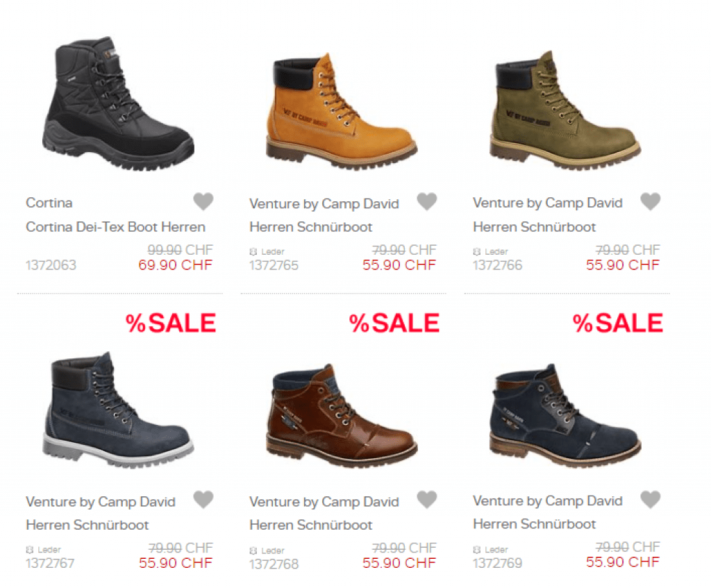The width and height of the screenshot is (711, 588).
Task: Open Herren Schnürboot title above 1372765
Action: (311, 227)
